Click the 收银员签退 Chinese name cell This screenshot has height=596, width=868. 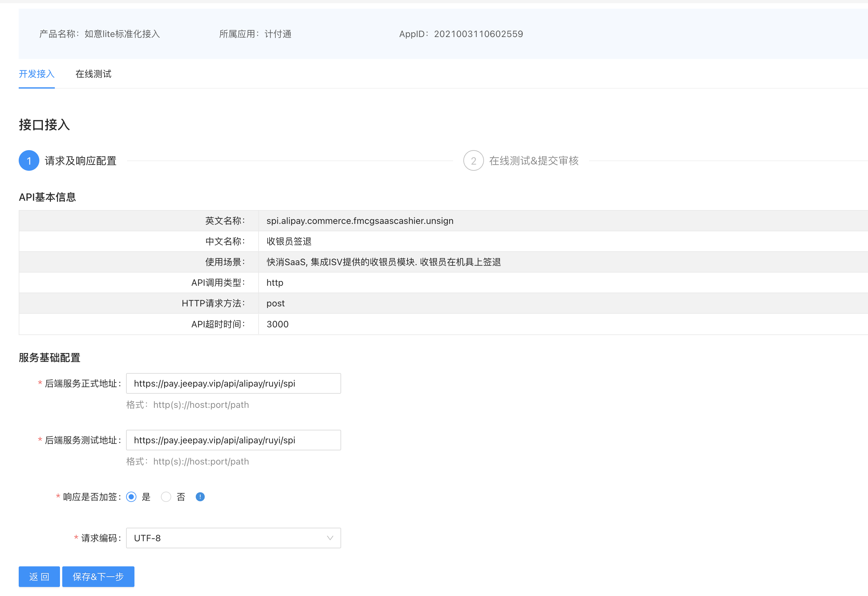[x=289, y=241]
